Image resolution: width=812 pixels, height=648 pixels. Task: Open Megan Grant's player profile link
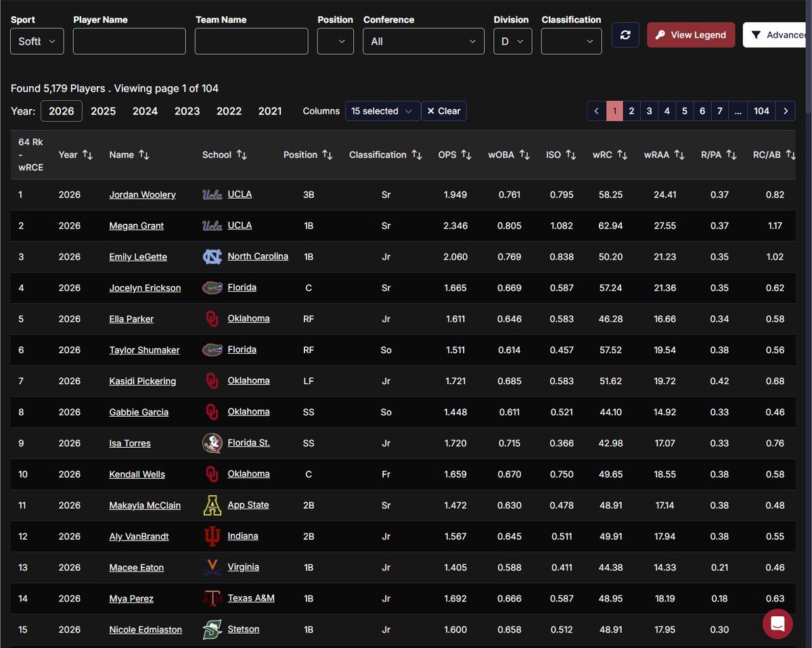click(136, 225)
